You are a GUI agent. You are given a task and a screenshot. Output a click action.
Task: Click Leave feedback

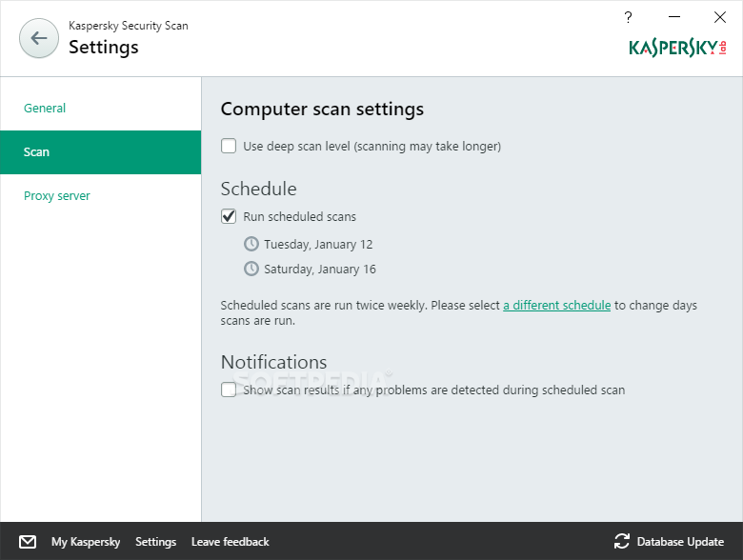231,542
